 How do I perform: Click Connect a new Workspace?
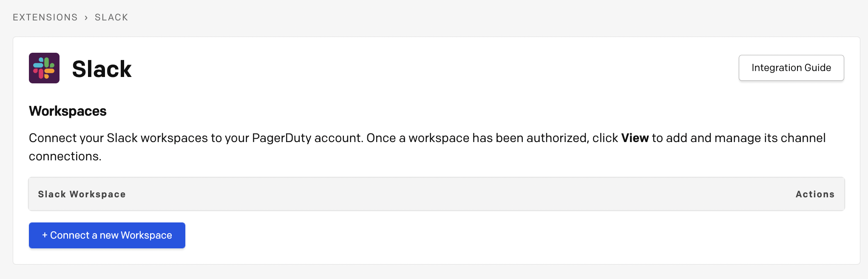[107, 235]
